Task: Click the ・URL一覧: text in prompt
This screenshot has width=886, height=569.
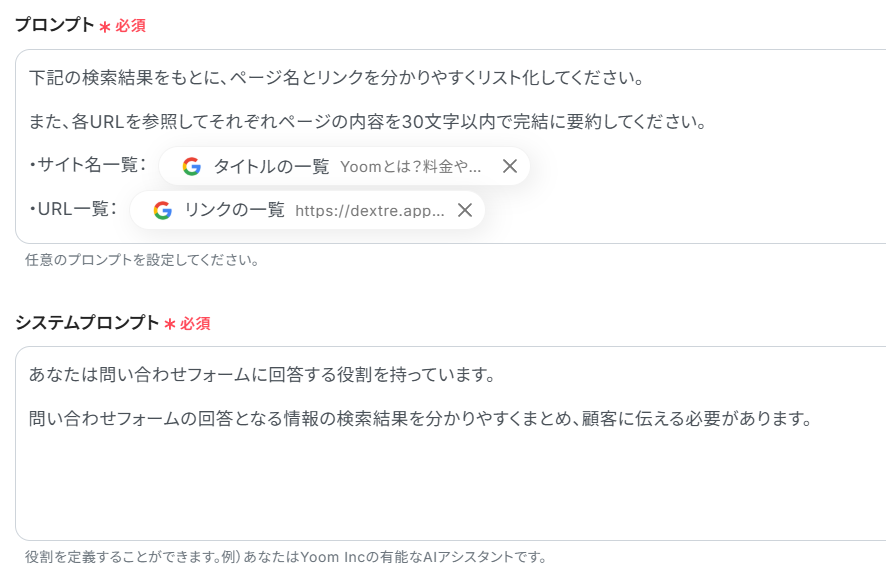Action: (x=74, y=208)
